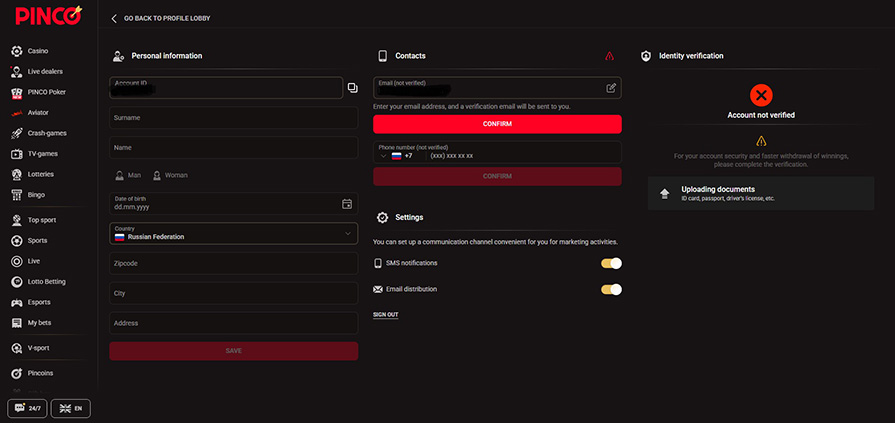Screen dimensions: 895x423
Task: Open the EN language selector
Action: (x=71, y=409)
